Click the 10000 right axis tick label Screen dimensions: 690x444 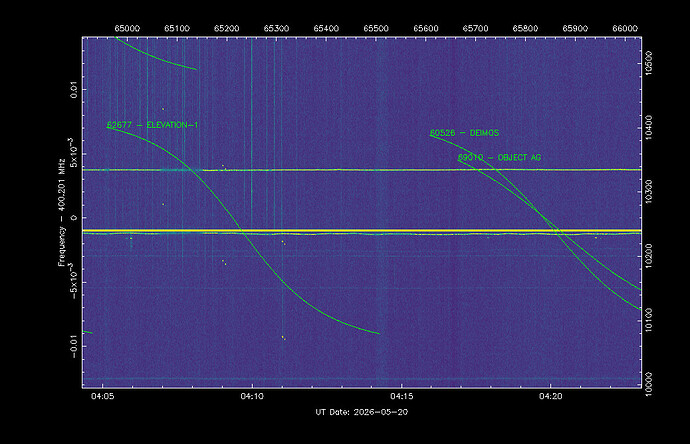tap(648, 384)
